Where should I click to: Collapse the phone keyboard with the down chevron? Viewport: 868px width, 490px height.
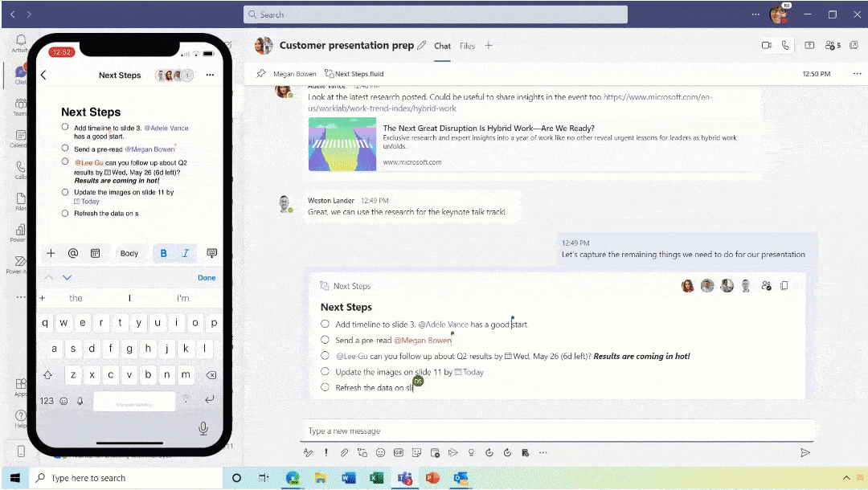pyautogui.click(x=68, y=277)
